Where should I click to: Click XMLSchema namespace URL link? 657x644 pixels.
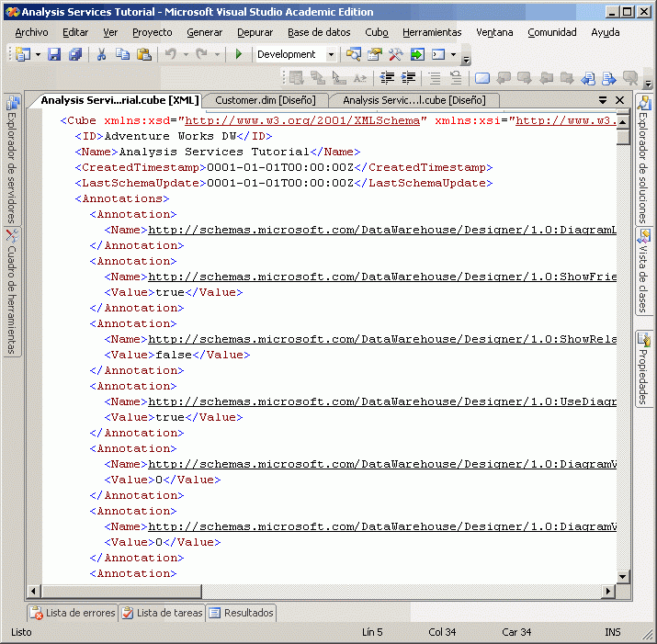coord(302,120)
